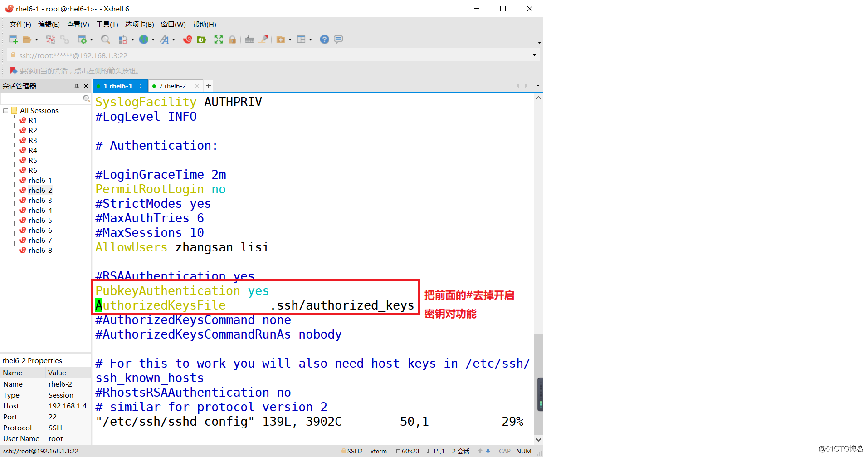Pin the 会话管理器 panel

click(x=77, y=86)
